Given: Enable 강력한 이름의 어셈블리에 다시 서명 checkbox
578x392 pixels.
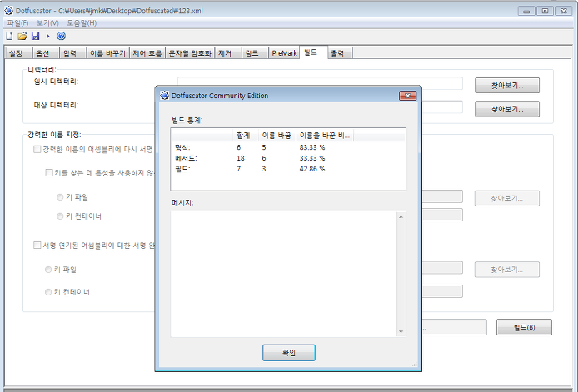Looking at the screenshot, I should point(37,149).
